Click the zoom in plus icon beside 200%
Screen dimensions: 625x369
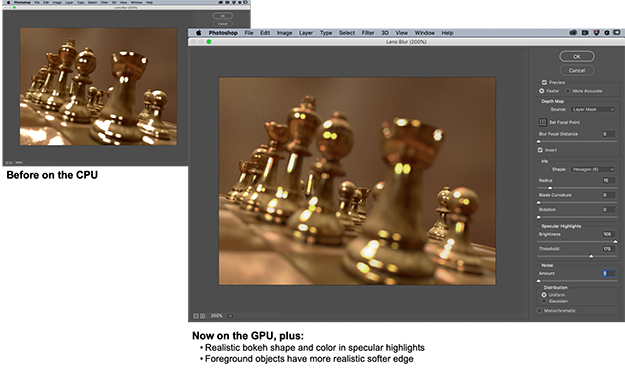coord(202,316)
